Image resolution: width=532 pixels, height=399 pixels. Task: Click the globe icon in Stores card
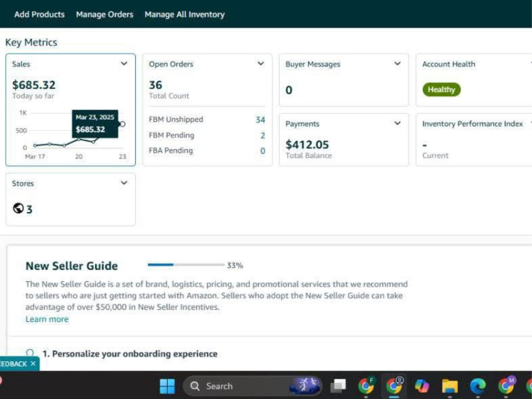pyautogui.click(x=18, y=209)
